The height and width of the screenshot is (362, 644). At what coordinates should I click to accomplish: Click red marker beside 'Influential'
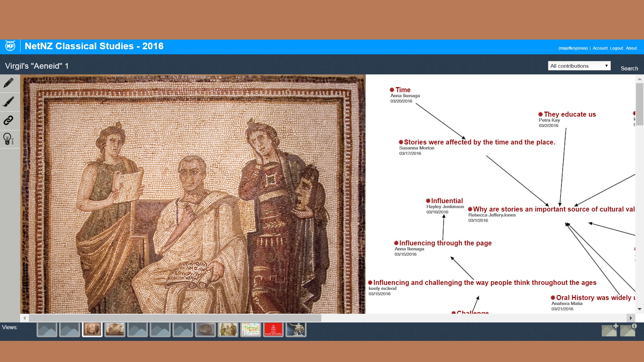(428, 201)
